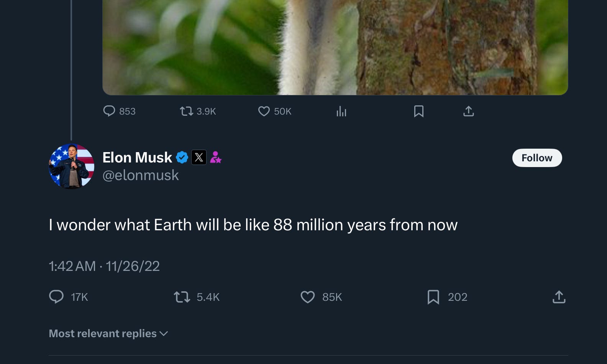Viewport: 607px width, 364px height.
Task: Bookmark the quoted image tweet
Action: 419,111
